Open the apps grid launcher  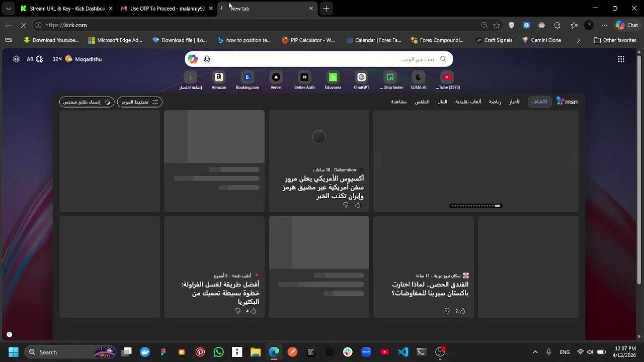coord(621,59)
